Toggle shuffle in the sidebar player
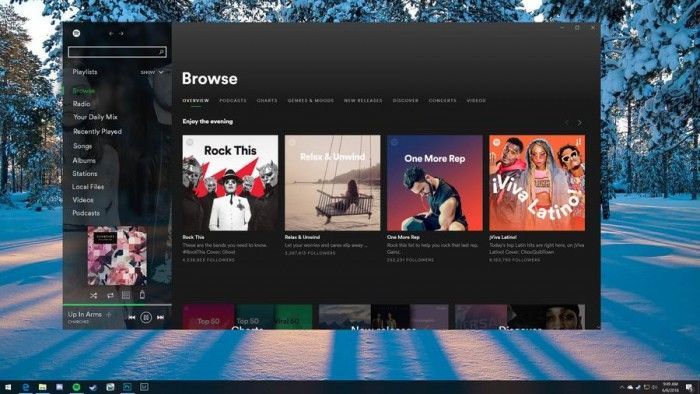700x394 pixels. click(x=93, y=295)
